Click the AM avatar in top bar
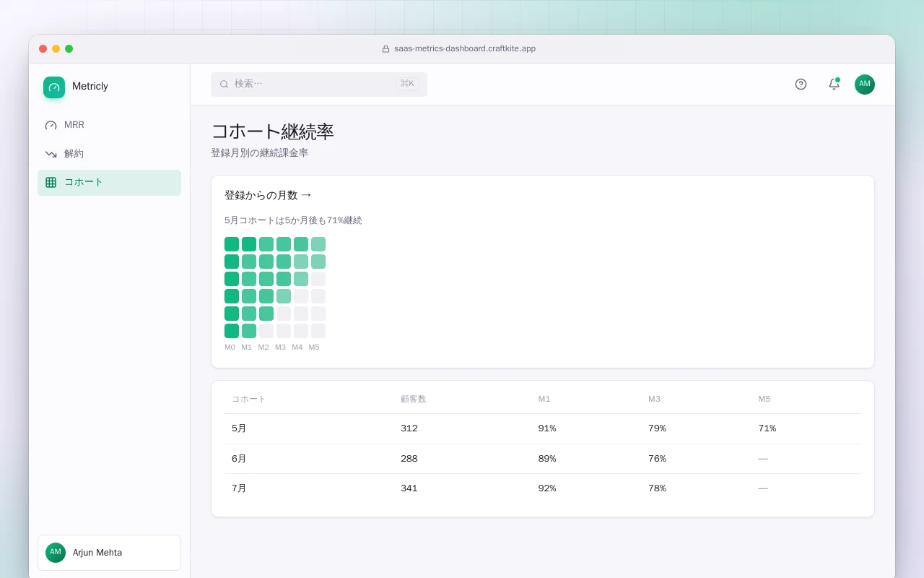Image resolution: width=924 pixels, height=578 pixels. click(x=865, y=85)
